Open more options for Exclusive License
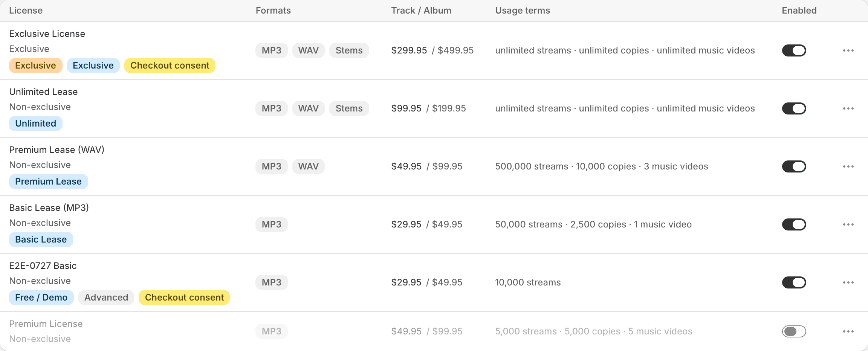 [848, 50]
